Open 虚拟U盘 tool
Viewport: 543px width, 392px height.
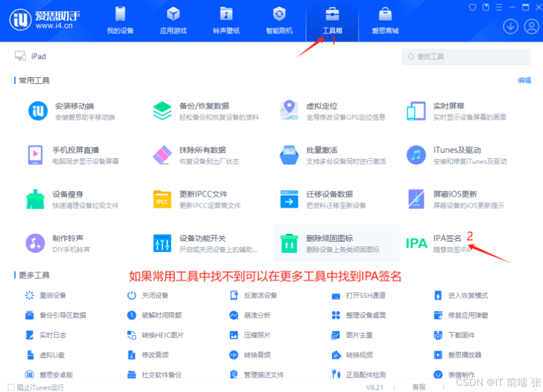tap(45, 355)
